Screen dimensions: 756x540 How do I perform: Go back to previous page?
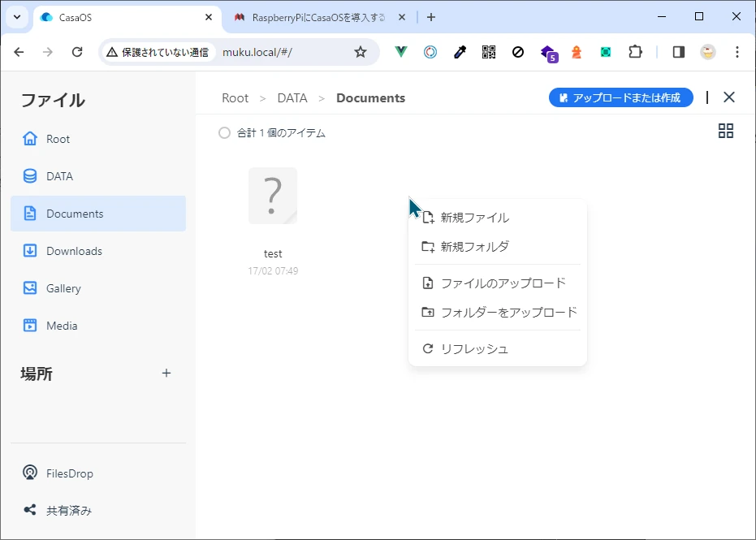point(19,52)
